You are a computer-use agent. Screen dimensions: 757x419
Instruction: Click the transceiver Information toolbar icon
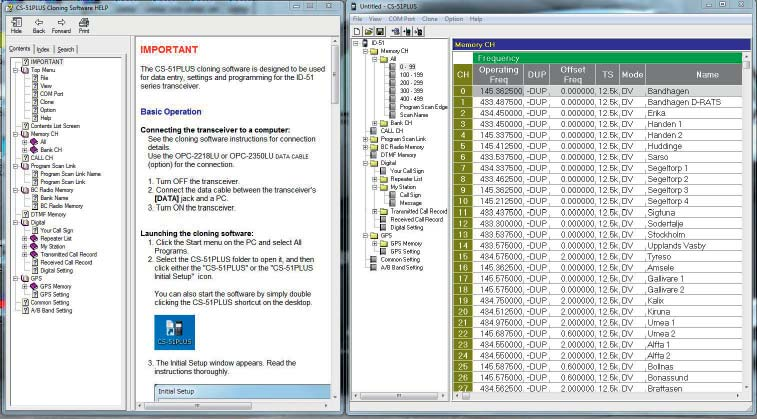(419, 32)
